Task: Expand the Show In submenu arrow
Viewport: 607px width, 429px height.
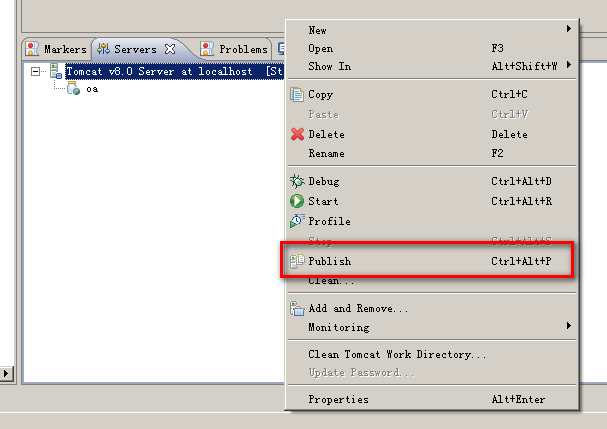Action: pyautogui.click(x=569, y=65)
